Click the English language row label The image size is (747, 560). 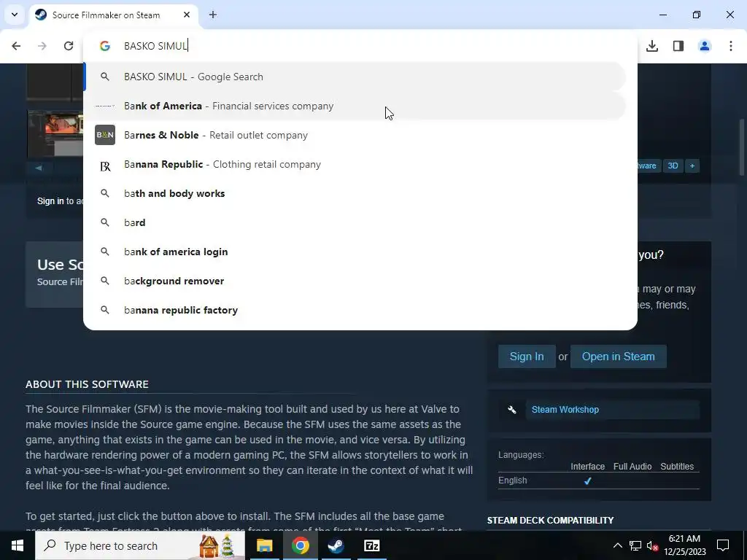[513, 480]
